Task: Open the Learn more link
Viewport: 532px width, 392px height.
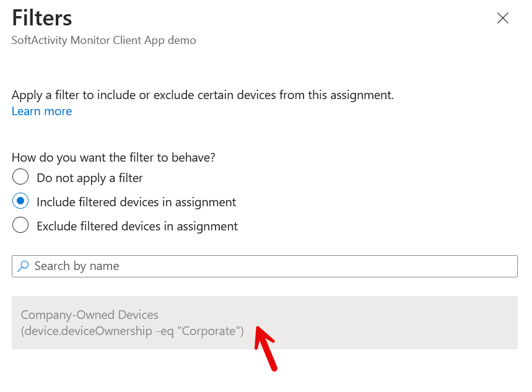Action: 41,111
